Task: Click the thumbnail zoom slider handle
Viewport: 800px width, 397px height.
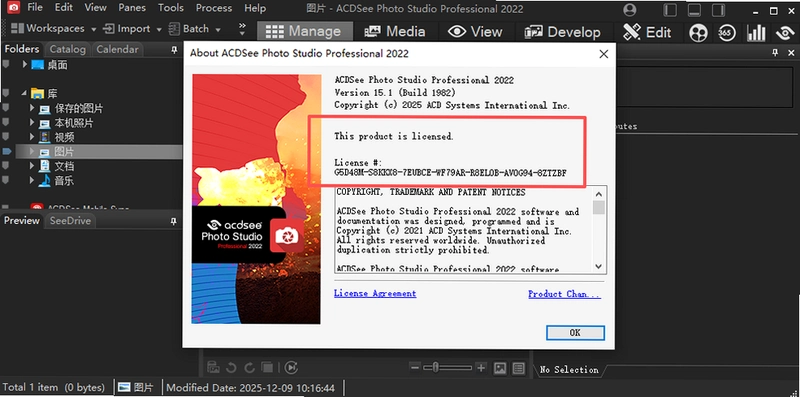Action: point(435,367)
